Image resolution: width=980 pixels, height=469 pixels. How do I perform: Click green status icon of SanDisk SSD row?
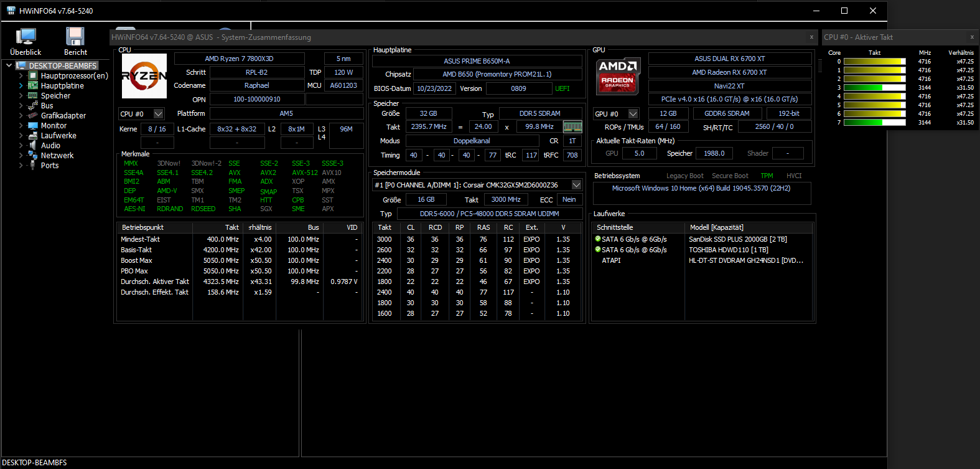(x=598, y=239)
